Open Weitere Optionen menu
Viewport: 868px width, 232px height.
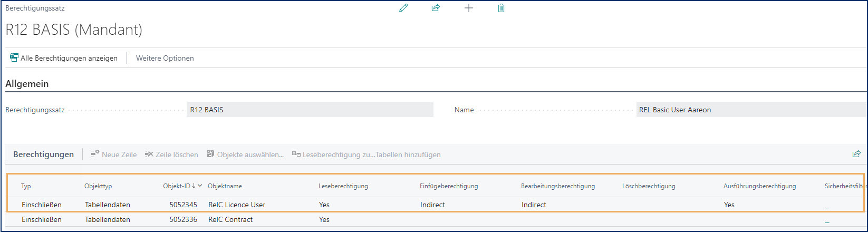165,58
